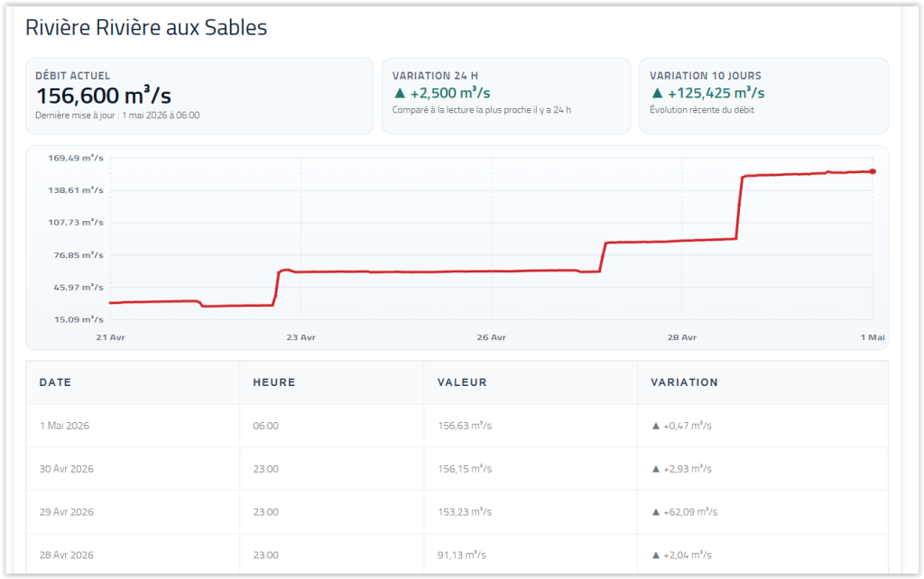Click the red endpoint dot on the chart
Image resolution: width=924 pixels, height=579 pixels.
[x=873, y=171]
